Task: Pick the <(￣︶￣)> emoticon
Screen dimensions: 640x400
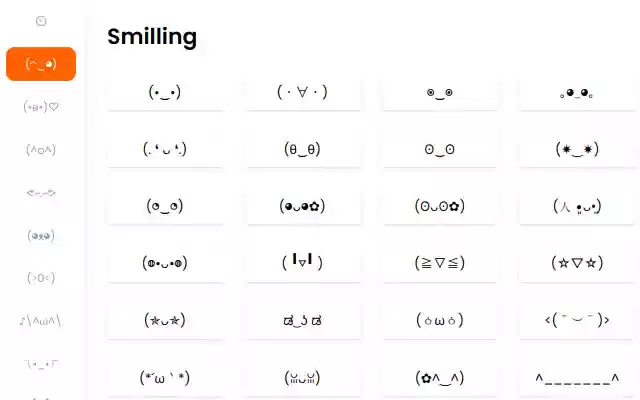Action: [577, 320]
